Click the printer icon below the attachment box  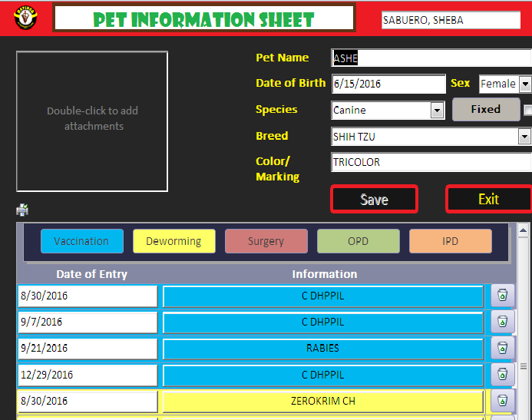point(22,210)
